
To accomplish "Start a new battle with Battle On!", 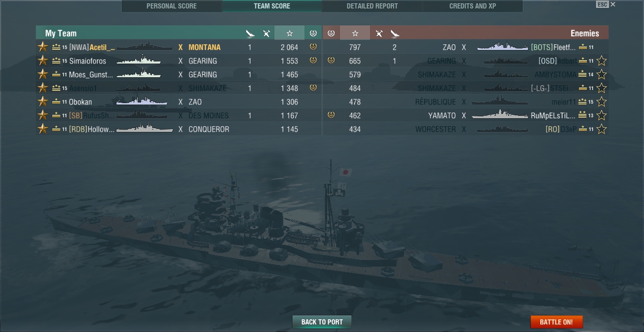I will pos(556,322).
